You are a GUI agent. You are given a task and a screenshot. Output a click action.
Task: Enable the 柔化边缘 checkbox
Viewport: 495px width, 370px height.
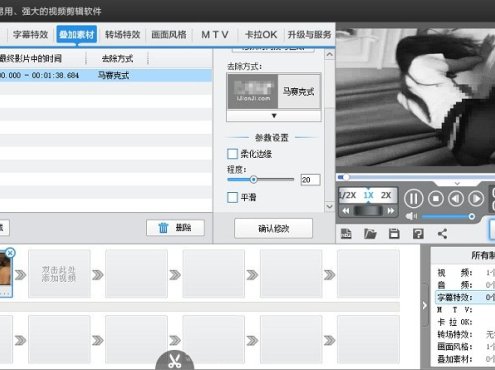[x=232, y=154]
